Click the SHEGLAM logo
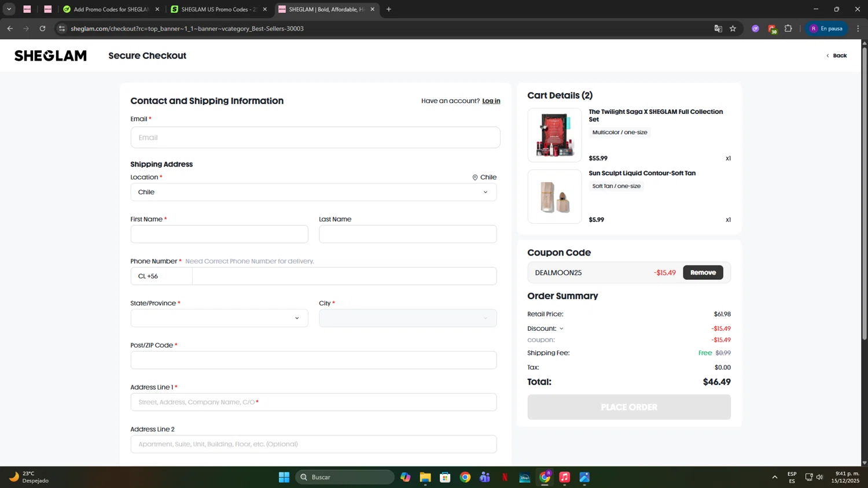The image size is (868, 488). (x=50, y=56)
